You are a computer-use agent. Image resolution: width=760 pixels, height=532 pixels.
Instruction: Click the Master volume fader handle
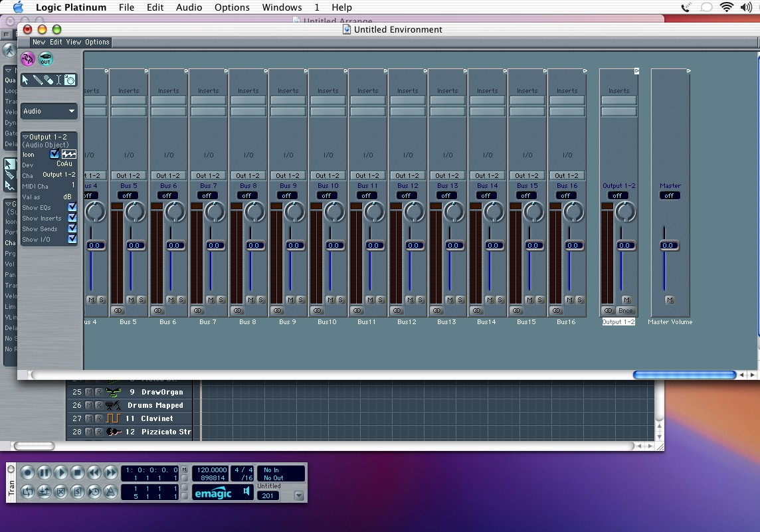pyautogui.click(x=670, y=246)
